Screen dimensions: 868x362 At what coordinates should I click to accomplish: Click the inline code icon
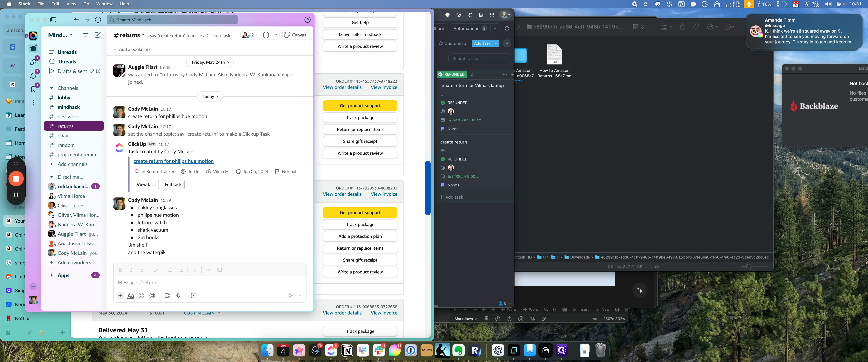click(209, 270)
